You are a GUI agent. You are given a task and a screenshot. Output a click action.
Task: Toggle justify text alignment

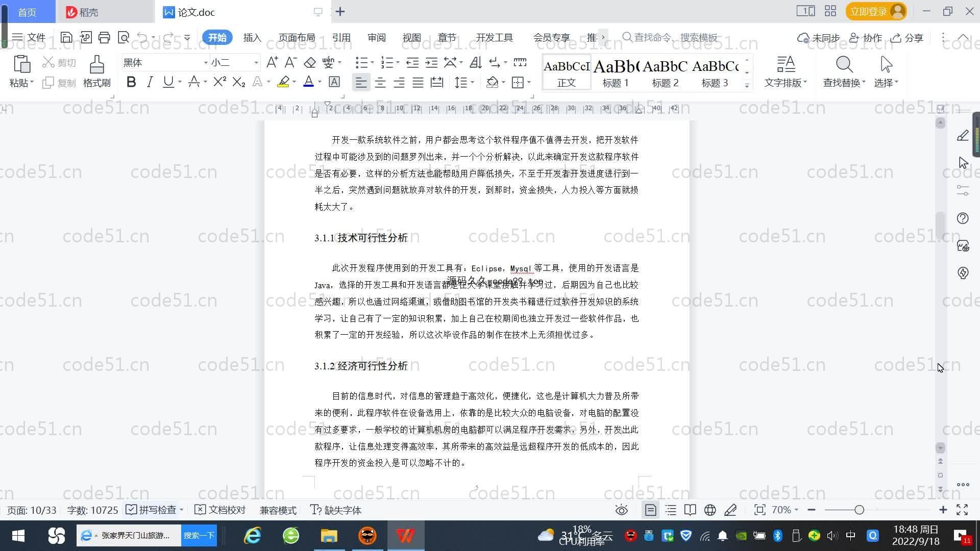[x=418, y=82]
